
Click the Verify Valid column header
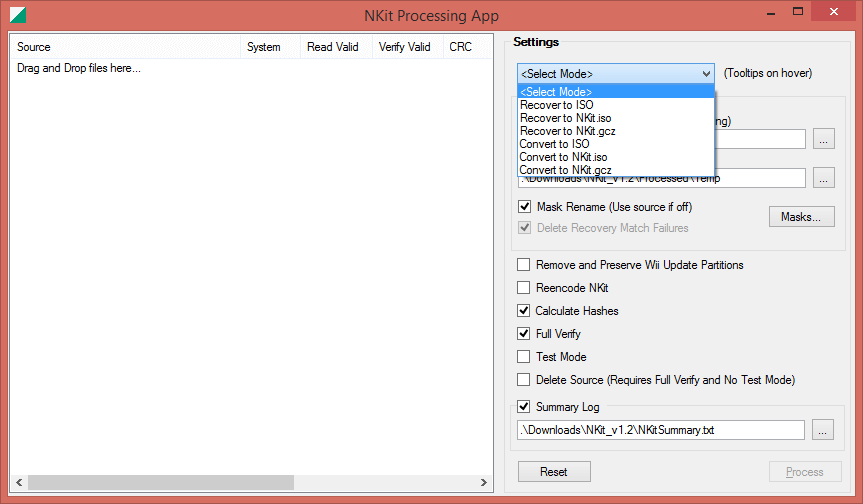407,47
